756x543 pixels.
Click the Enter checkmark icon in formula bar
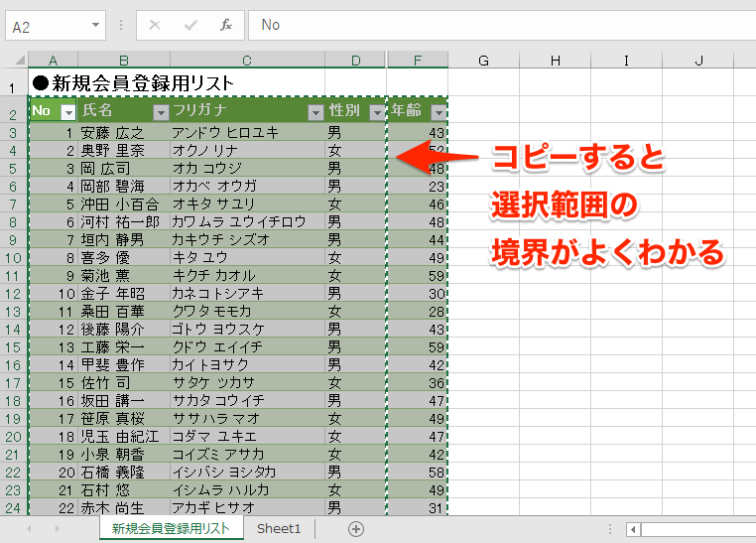(x=190, y=25)
